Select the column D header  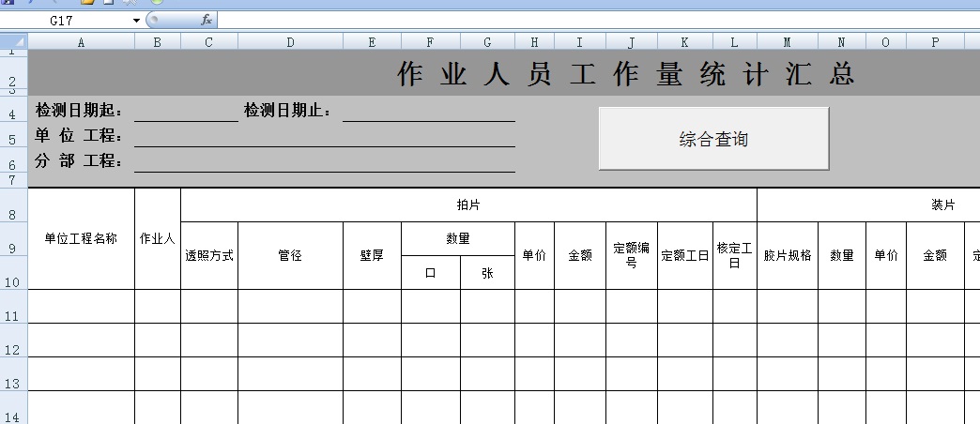pyautogui.click(x=290, y=41)
